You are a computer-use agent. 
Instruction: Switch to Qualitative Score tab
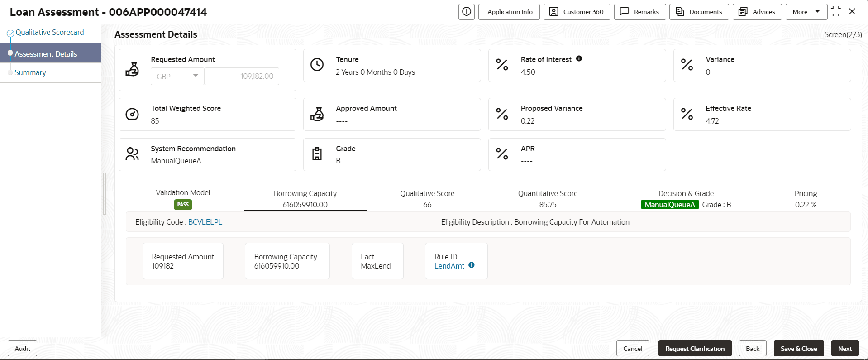coord(427,199)
